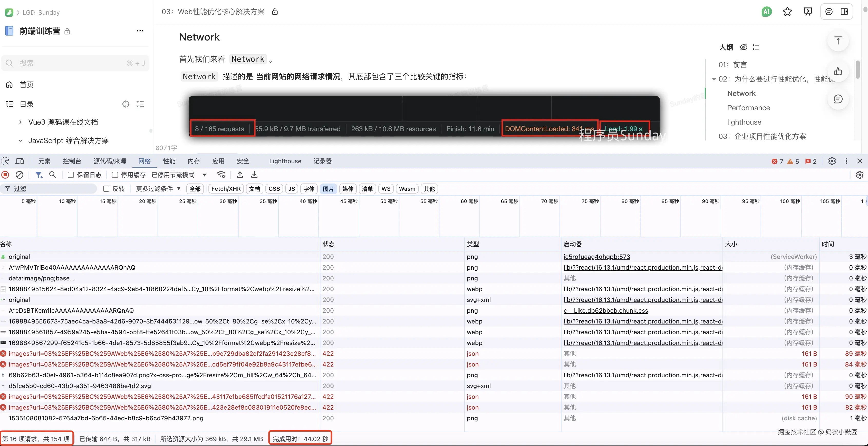Export HAR file via download icon
868x446 pixels.
(254, 175)
